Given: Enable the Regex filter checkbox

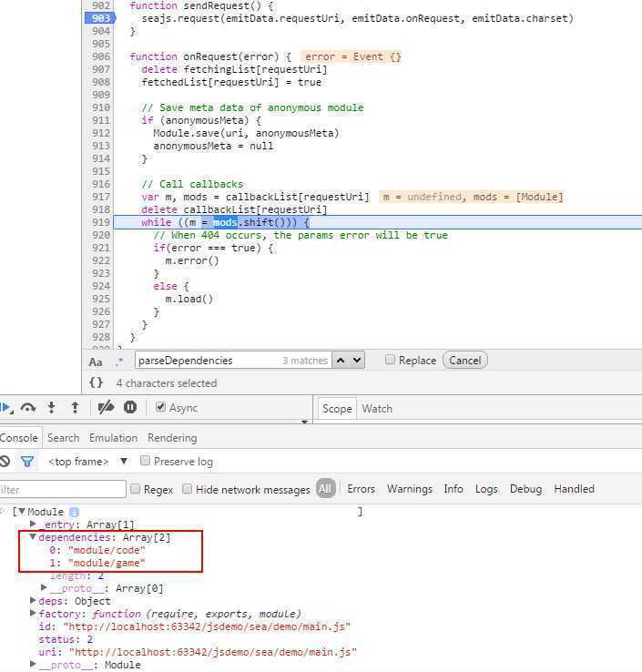Looking at the screenshot, I should pos(135,489).
